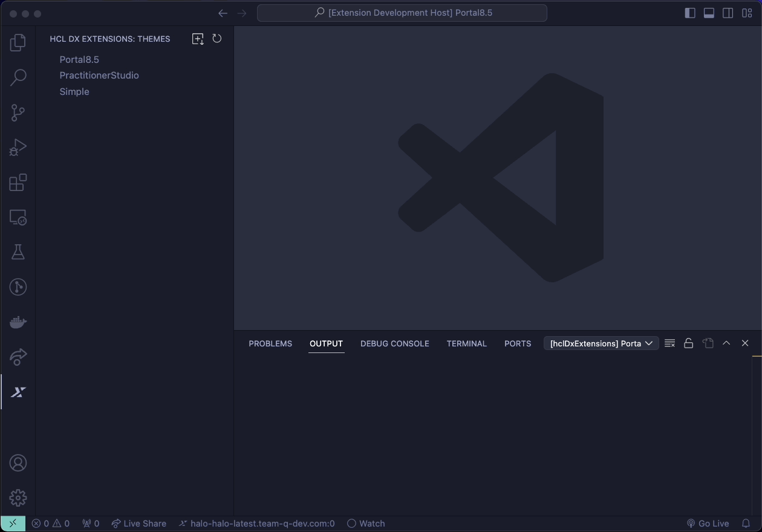Open the Extensions marketplace view
The width and height of the screenshot is (762, 532).
(18, 182)
